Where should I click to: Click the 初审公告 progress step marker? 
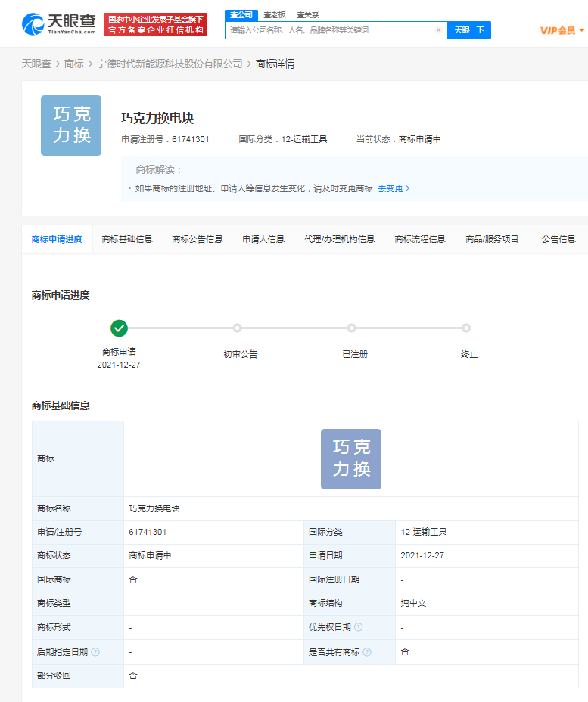click(x=237, y=328)
